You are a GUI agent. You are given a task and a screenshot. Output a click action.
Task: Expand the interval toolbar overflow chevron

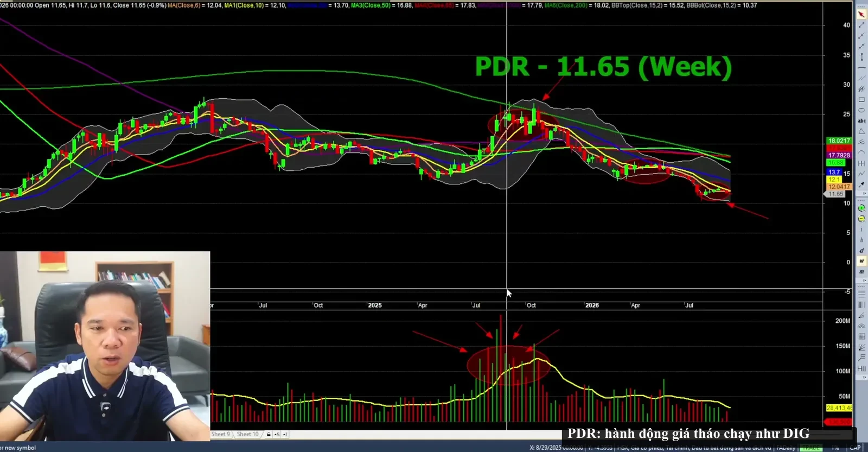(865, 280)
